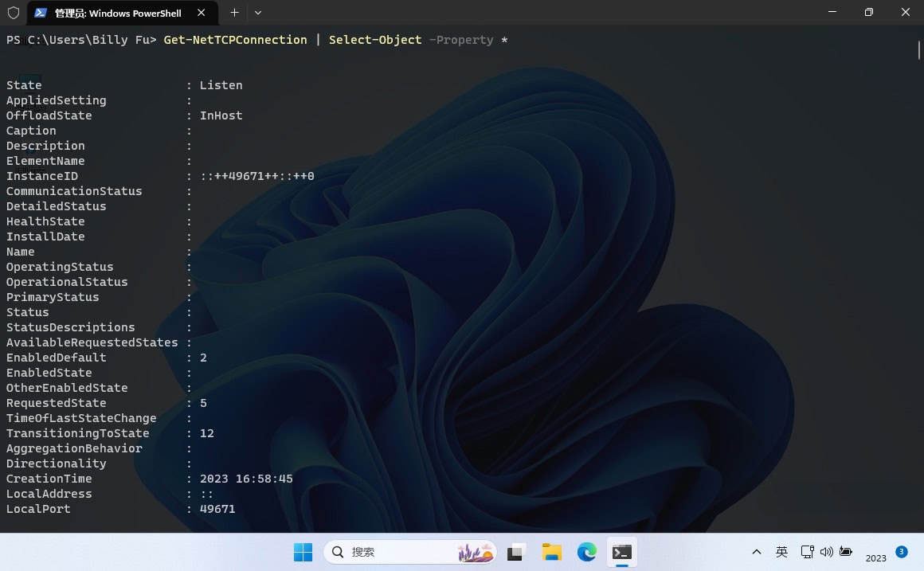Click the Terminal icon in the taskbar

coord(621,552)
